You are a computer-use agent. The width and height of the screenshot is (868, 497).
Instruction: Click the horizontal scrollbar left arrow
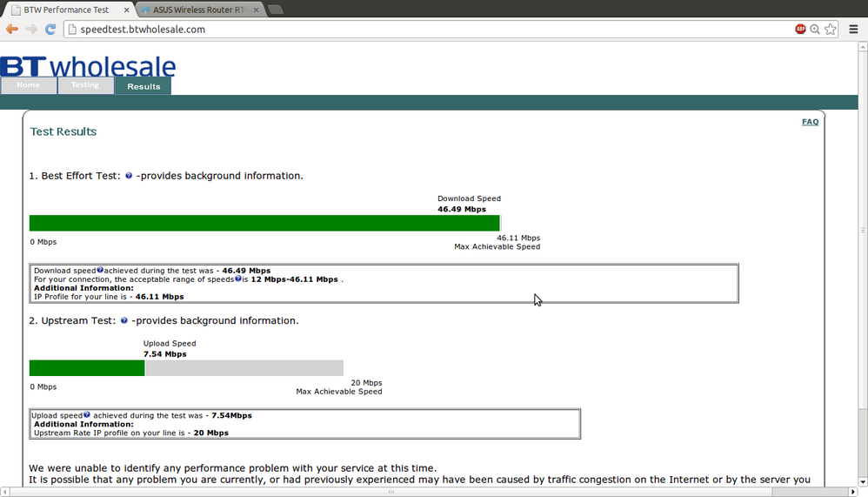tap(5, 492)
